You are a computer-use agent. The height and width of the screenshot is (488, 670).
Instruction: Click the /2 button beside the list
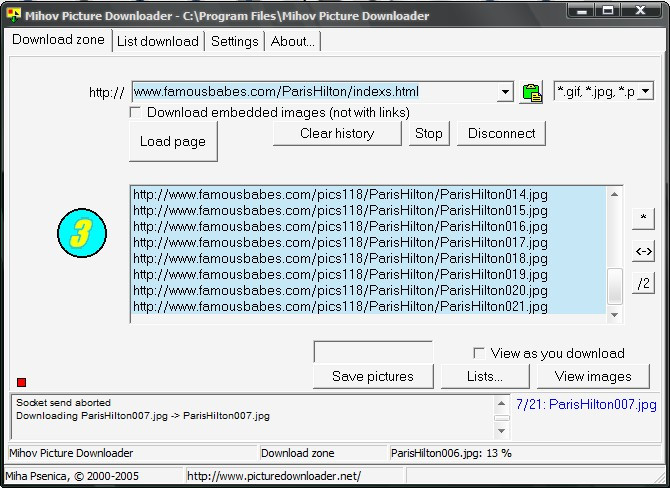(643, 283)
